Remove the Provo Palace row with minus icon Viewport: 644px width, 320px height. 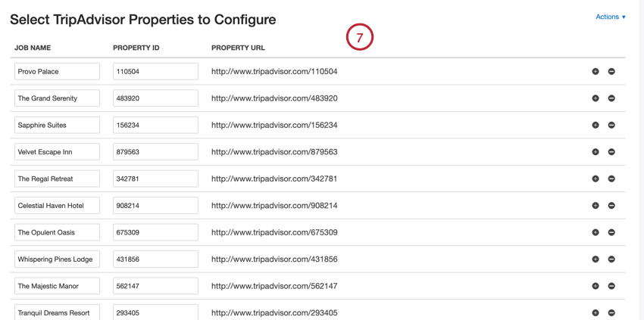pos(611,71)
